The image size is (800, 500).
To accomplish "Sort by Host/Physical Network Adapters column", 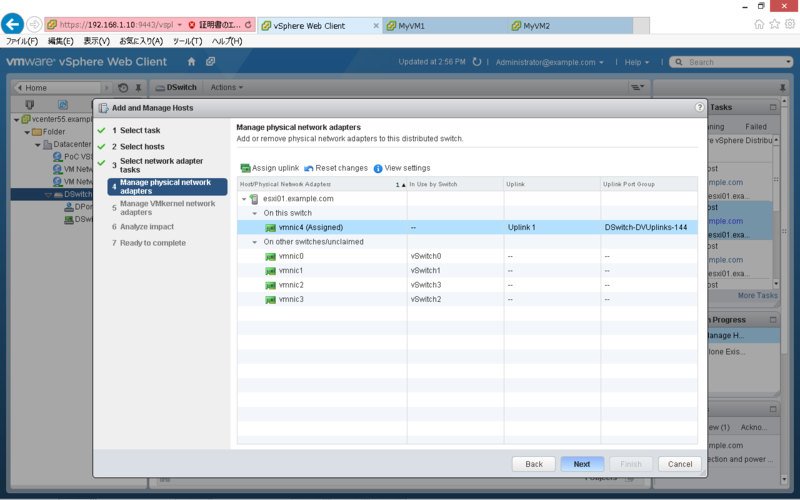I will (322, 184).
